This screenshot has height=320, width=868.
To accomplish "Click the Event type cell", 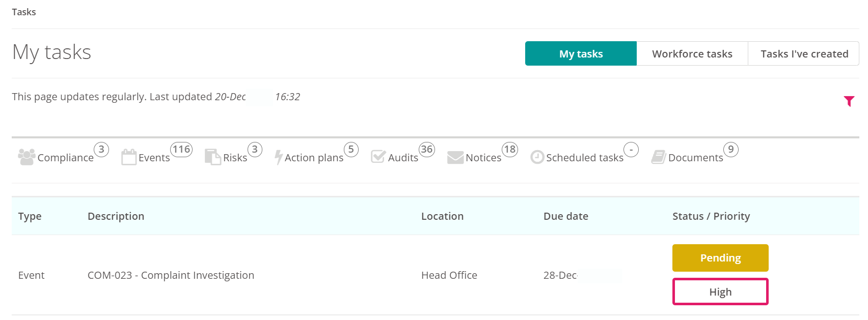I will pos(32,275).
